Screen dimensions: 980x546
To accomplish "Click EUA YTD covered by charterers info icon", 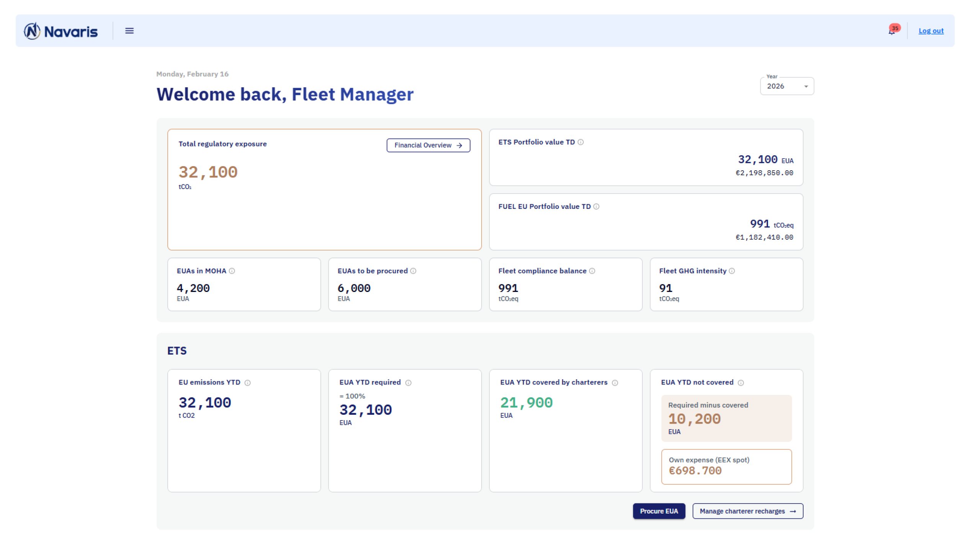I will 615,383.
